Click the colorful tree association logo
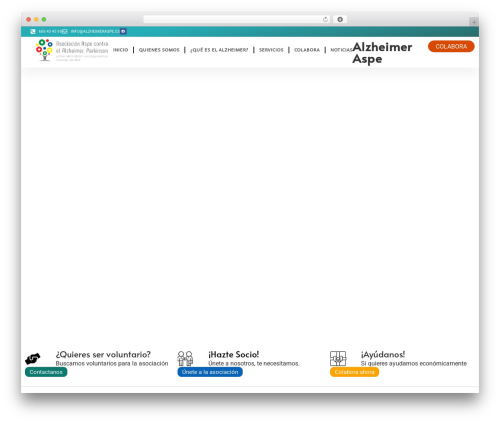500x423 pixels. [44, 50]
